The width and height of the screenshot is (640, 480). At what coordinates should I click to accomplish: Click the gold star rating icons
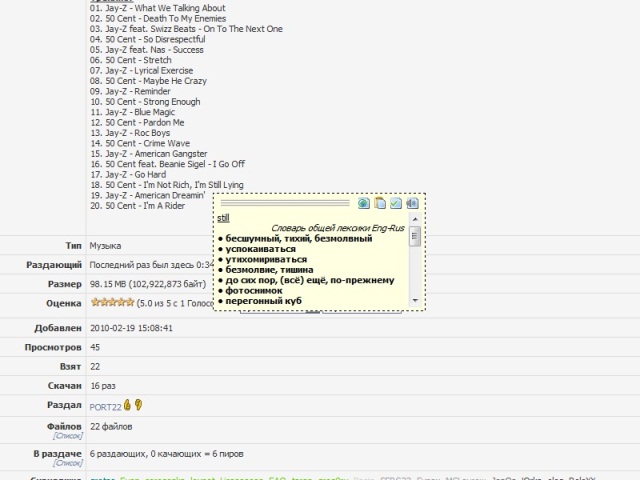[x=112, y=302]
